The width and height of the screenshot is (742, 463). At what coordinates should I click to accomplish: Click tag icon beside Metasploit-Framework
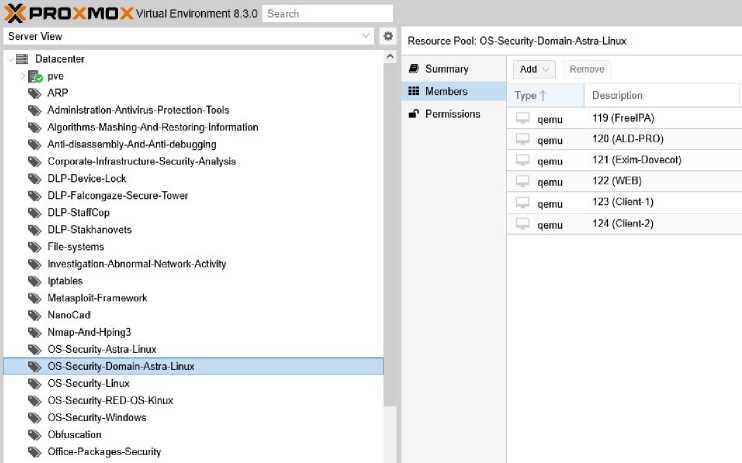click(x=35, y=298)
